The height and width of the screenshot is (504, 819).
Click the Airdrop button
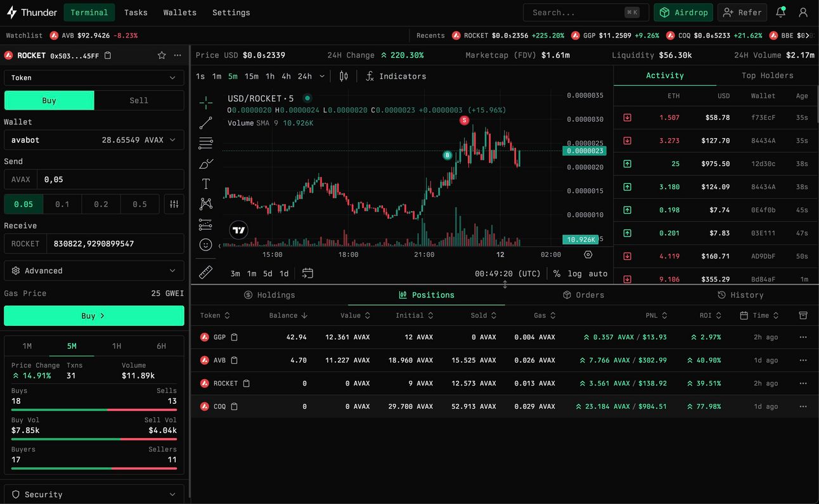point(683,12)
